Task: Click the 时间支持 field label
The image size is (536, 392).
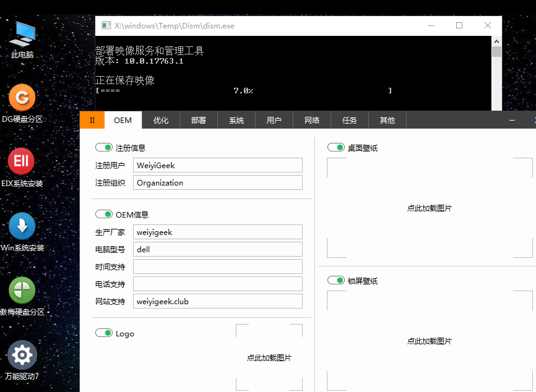Action: (110, 267)
